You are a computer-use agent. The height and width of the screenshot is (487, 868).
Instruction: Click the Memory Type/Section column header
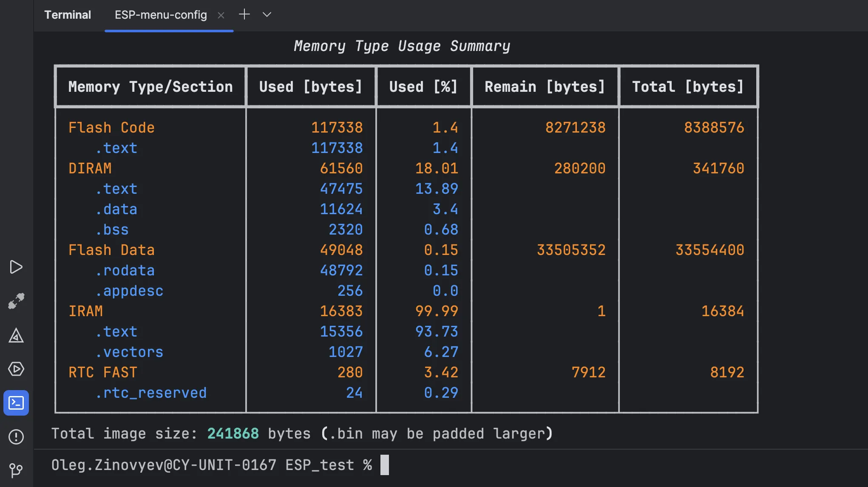pyautogui.click(x=150, y=87)
